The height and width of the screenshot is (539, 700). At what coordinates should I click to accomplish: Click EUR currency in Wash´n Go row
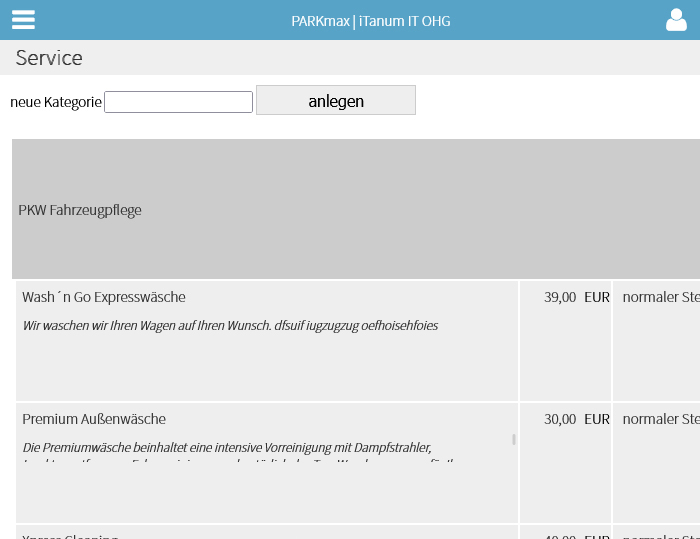click(x=597, y=297)
